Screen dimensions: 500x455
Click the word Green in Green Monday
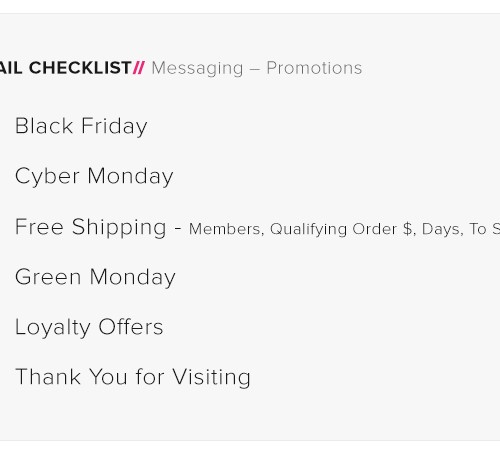pyautogui.click(x=48, y=277)
